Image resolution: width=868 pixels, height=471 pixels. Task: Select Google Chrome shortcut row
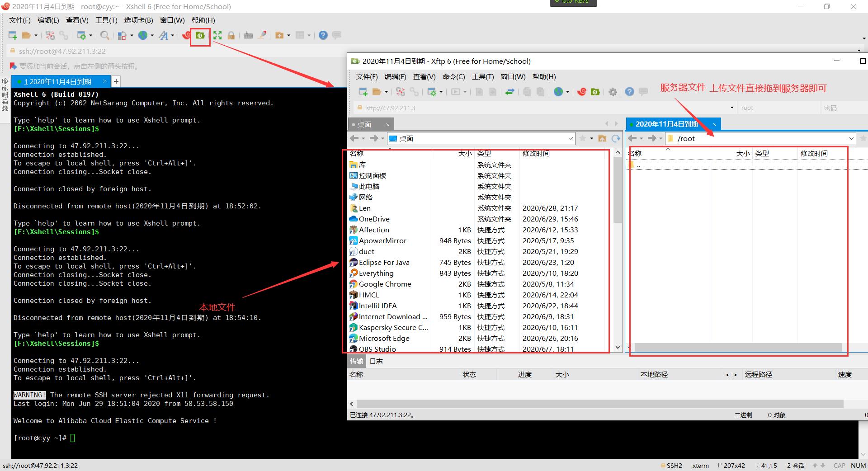click(477, 284)
